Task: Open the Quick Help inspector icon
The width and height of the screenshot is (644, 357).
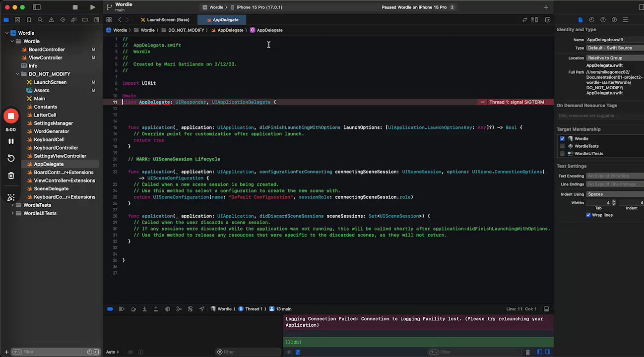Action: [x=603, y=20]
